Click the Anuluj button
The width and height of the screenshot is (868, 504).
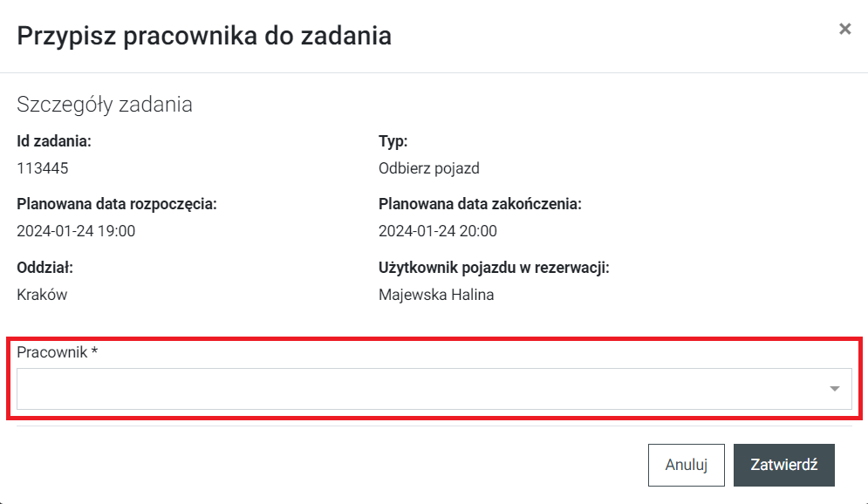[x=686, y=465]
